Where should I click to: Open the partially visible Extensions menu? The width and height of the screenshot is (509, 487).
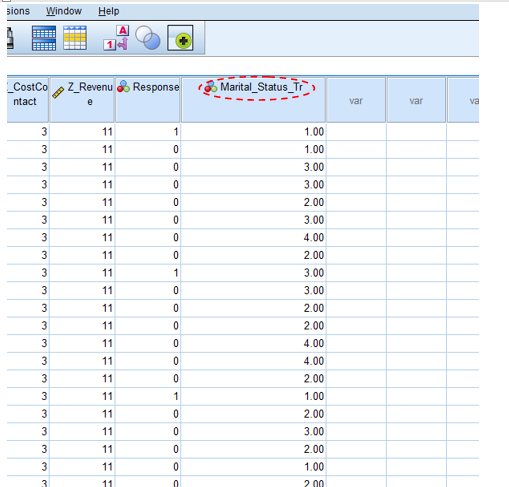(18, 11)
